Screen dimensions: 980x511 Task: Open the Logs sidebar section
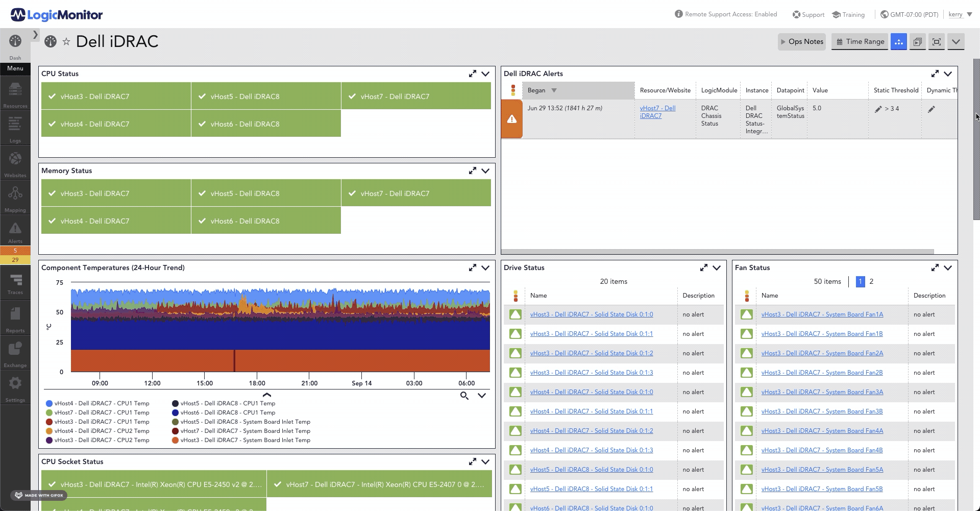coord(15,129)
